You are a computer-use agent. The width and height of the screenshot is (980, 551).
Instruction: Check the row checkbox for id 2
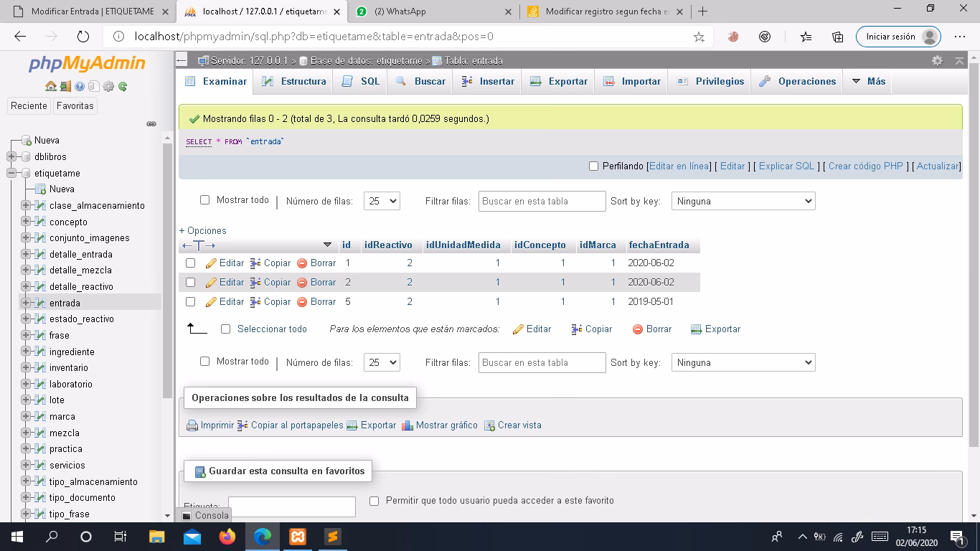(191, 283)
